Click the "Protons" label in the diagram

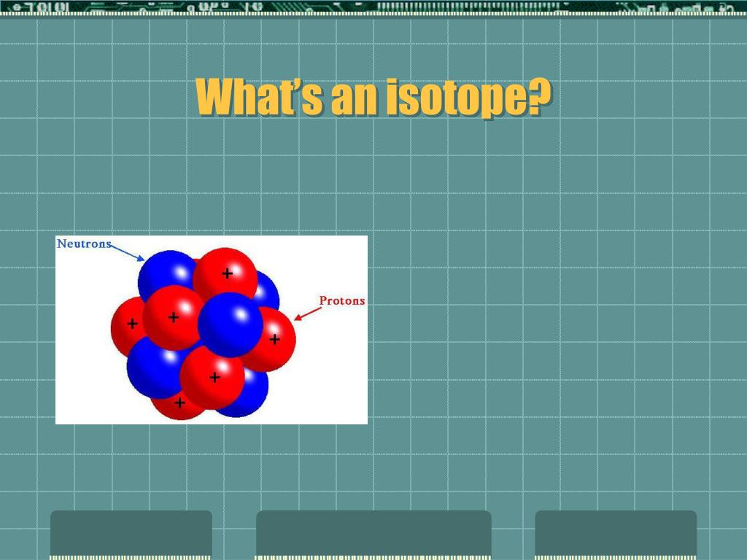342,301
